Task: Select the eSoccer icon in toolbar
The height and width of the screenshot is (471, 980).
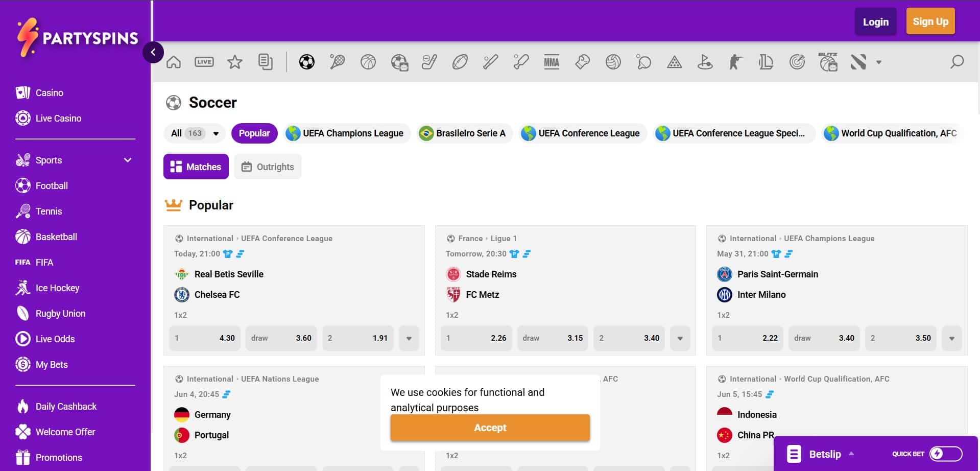Action: pos(399,62)
